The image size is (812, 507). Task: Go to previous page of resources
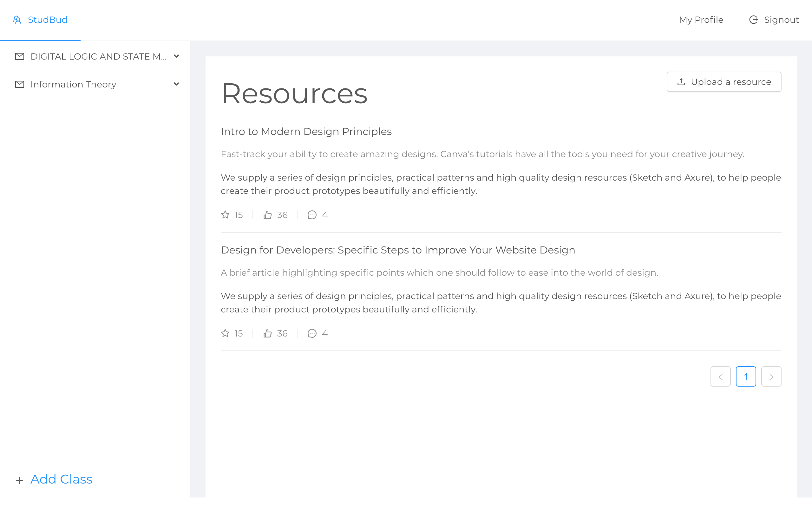(720, 376)
